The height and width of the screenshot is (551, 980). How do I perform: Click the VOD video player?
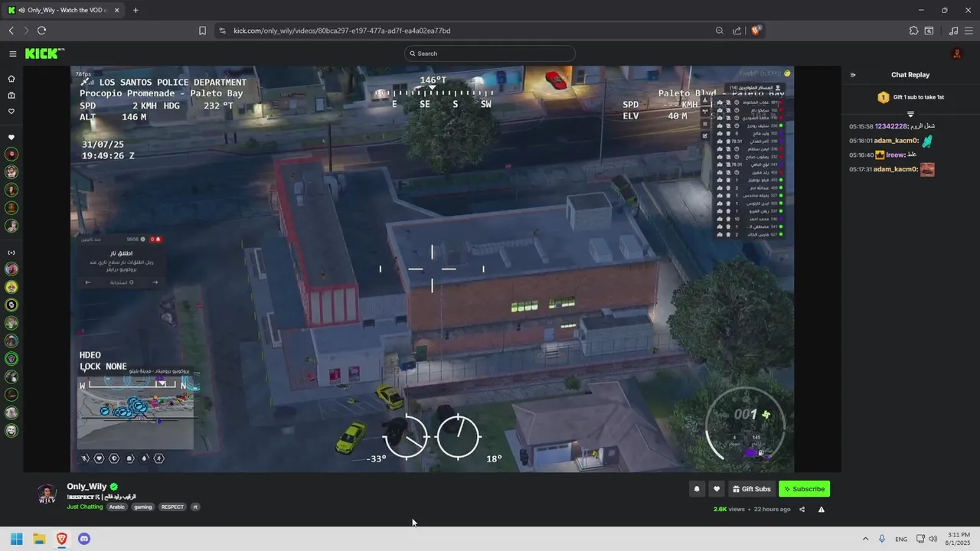[433, 269]
